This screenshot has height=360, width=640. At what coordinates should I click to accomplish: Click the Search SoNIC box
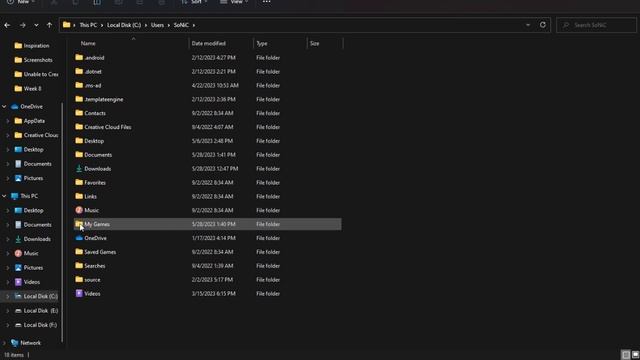click(x=596, y=25)
